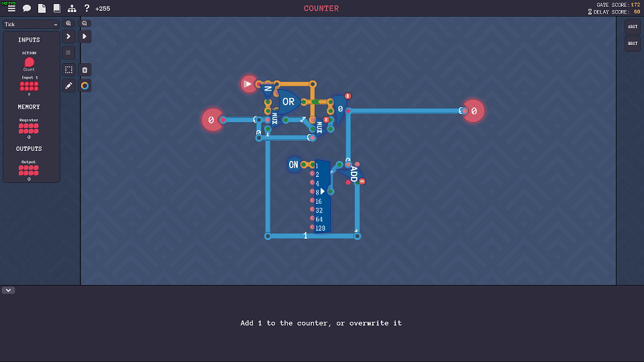
Task: Click the trash can delete icon
Action: 85,70
